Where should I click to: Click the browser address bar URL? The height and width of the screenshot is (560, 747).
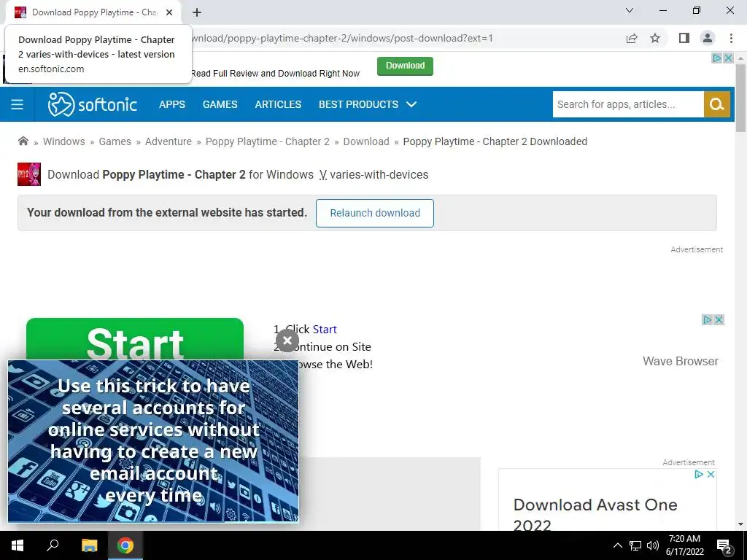click(x=342, y=38)
